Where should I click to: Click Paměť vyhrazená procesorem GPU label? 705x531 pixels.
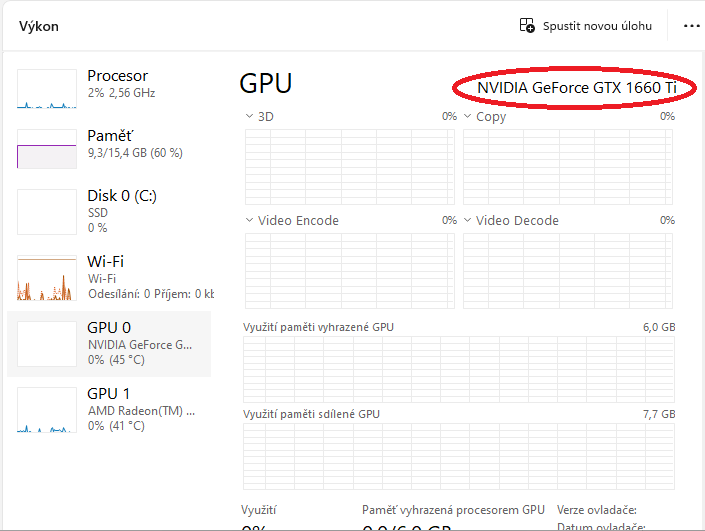(x=453, y=510)
